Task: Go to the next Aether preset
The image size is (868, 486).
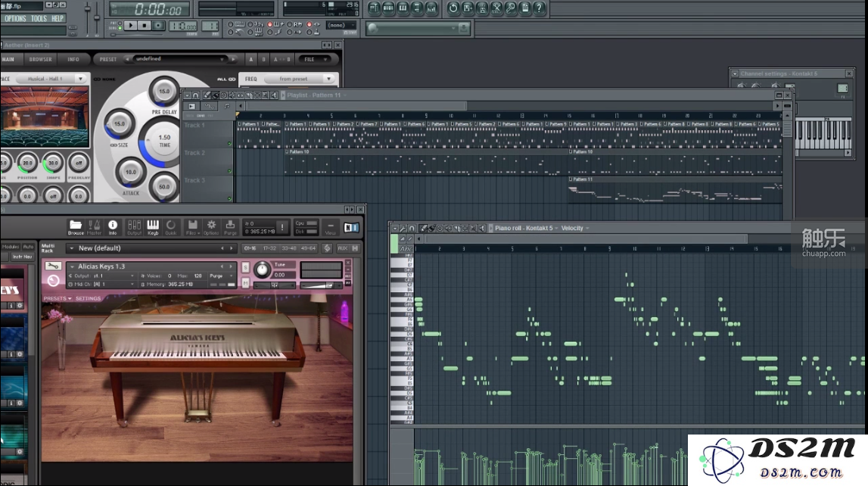Action: pyautogui.click(x=233, y=59)
